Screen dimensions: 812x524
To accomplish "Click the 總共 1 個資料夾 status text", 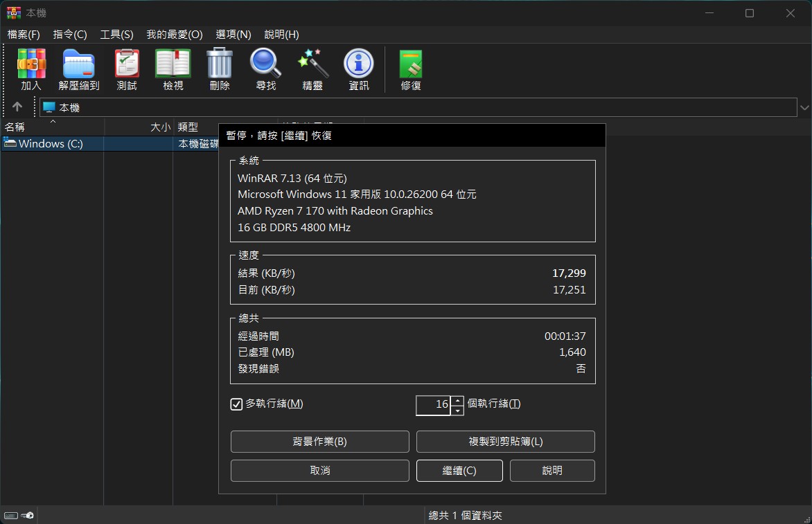I will pos(465,515).
